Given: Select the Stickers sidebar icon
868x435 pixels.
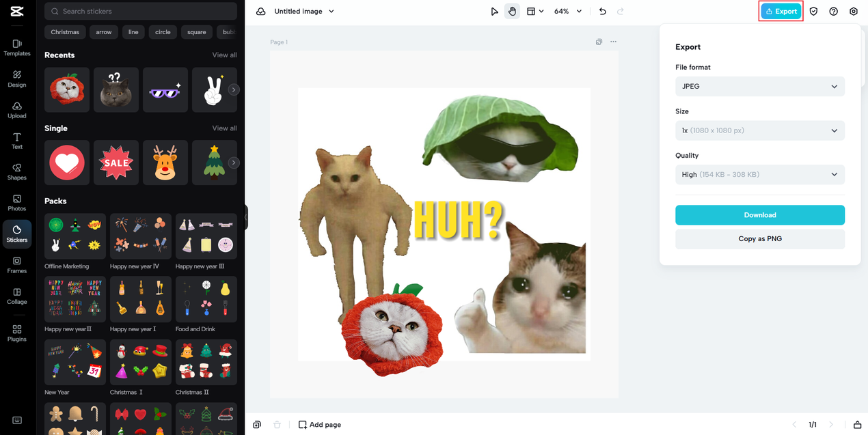Looking at the screenshot, I should click(x=17, y=234).
